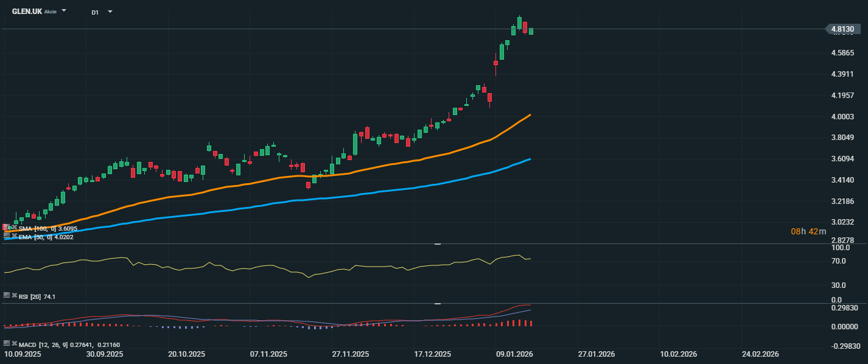This screenshot has width=868, height=364.
Task: Open the D1 timeframe dropdown arrow
Action: 110,12
